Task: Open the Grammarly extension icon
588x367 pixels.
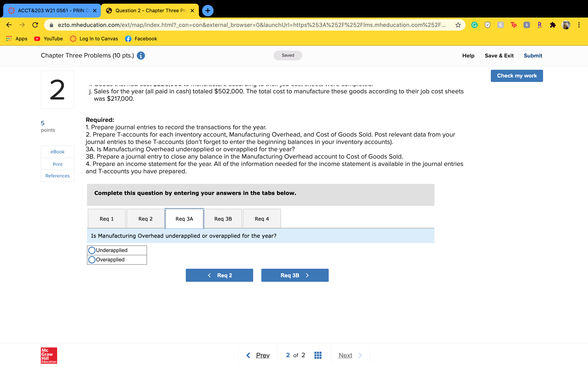Action: click(x=474, y=25)
